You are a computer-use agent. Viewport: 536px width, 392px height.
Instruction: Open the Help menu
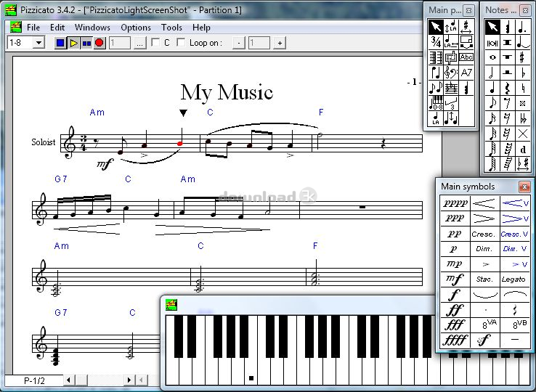pyautogui.click(x=201, y=28)
